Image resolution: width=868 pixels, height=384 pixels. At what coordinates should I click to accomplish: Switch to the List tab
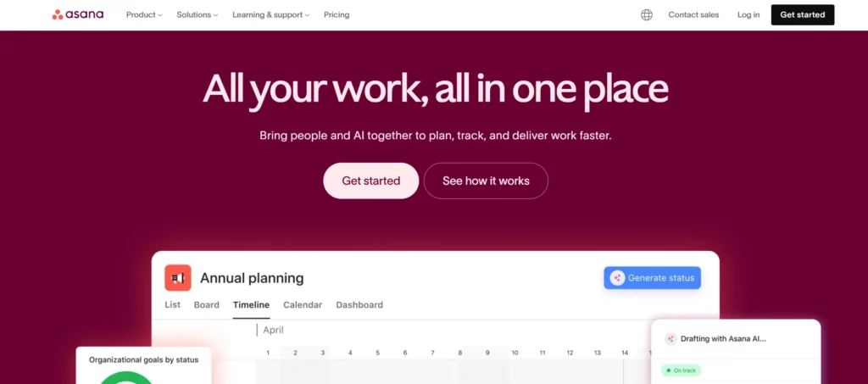pyautogui.click(x=172, y=305)
